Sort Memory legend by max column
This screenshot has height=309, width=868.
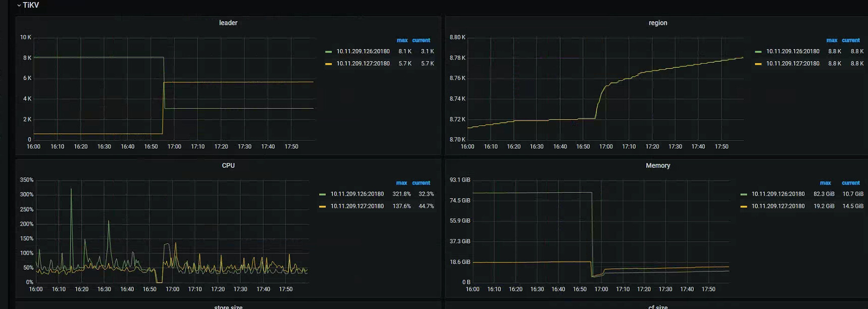tap(825, 183)
